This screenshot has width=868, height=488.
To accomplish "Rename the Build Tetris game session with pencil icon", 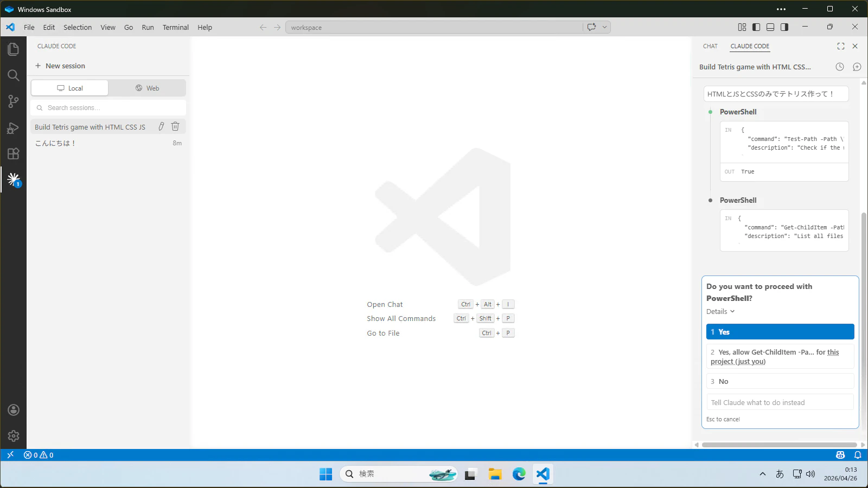I will click(161, 126).
